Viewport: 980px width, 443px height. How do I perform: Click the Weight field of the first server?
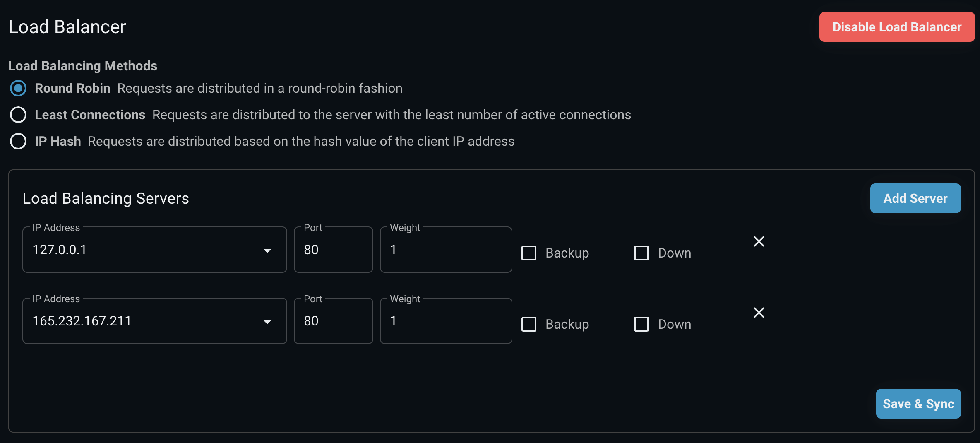(446, 249)
